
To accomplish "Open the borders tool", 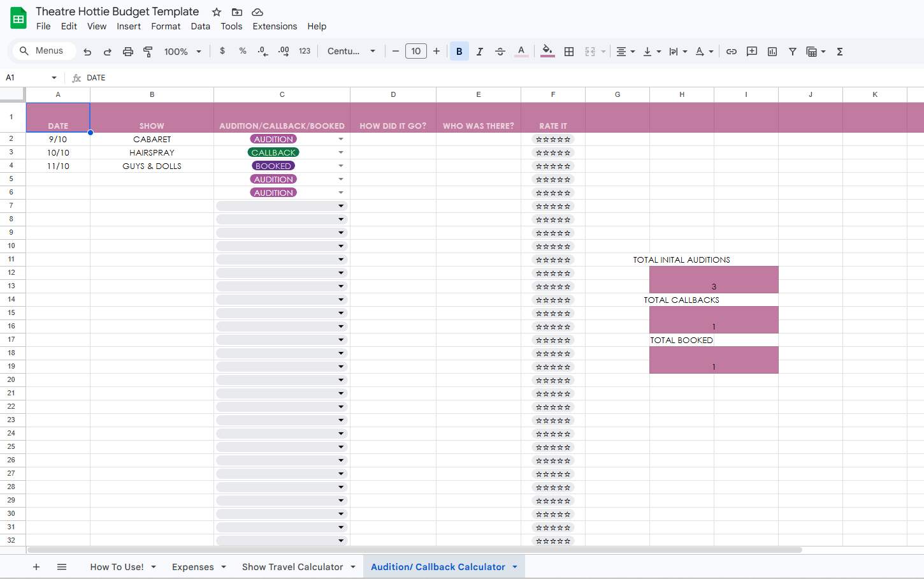I will pyautogui.click(x=569, y=52).
